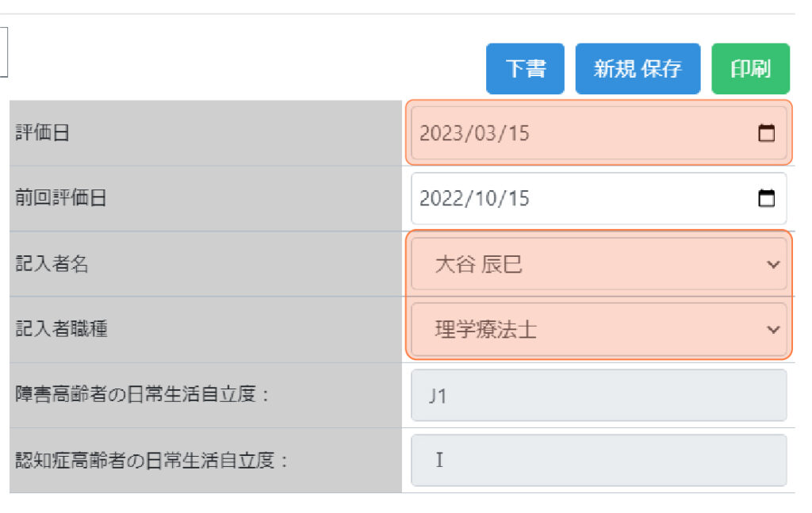Click the 下書 draft button
Viewport: 812px width, 513px height.
tap(525, 69)
